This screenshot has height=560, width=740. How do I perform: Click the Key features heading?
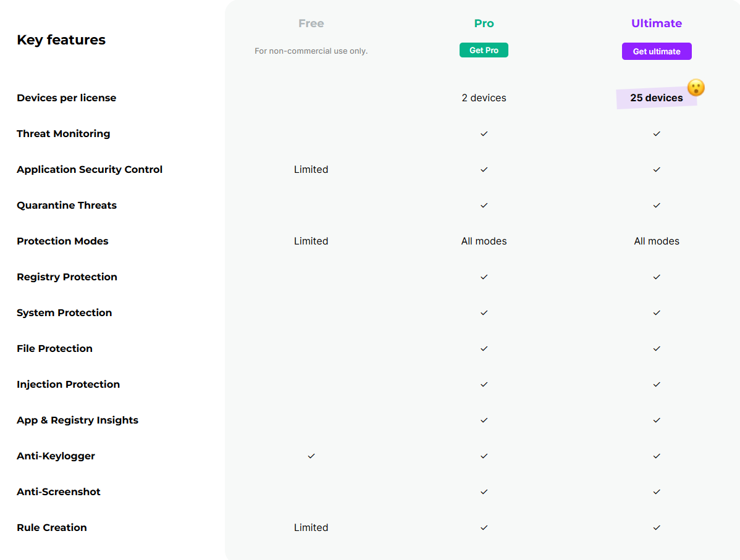(x=61, y=40)
